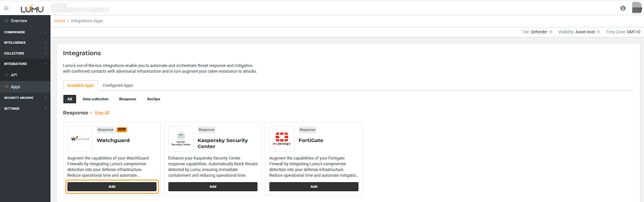644x202 pixels.
Task: Filter by Data collection category
Action: (95, 99)
